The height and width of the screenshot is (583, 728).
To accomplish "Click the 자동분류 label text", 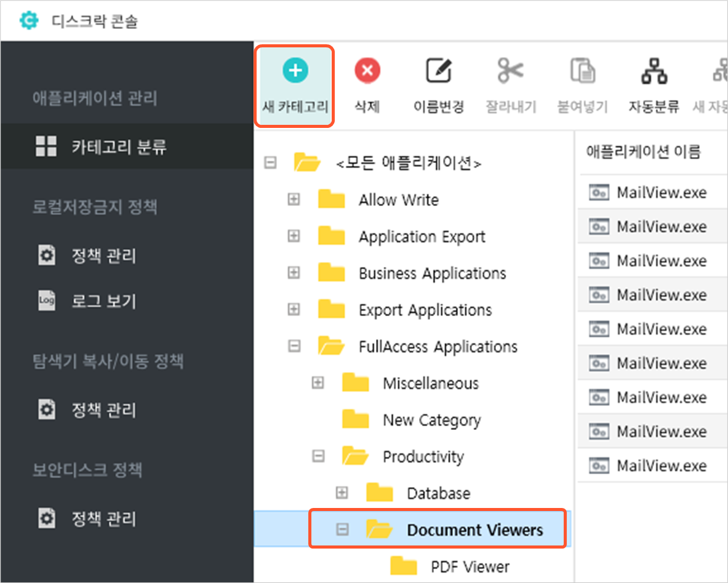I will (654, 106).
